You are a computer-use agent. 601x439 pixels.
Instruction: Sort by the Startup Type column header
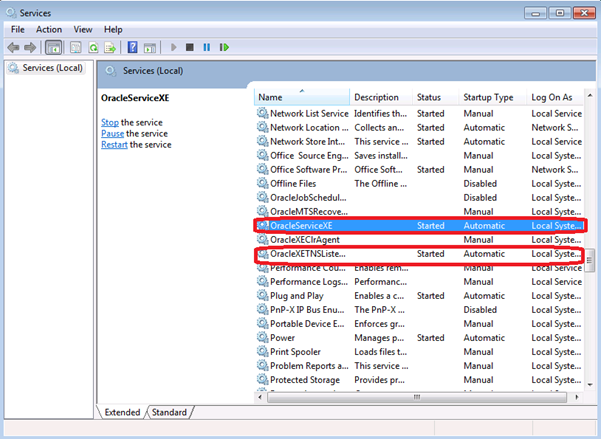click(493, 97)
